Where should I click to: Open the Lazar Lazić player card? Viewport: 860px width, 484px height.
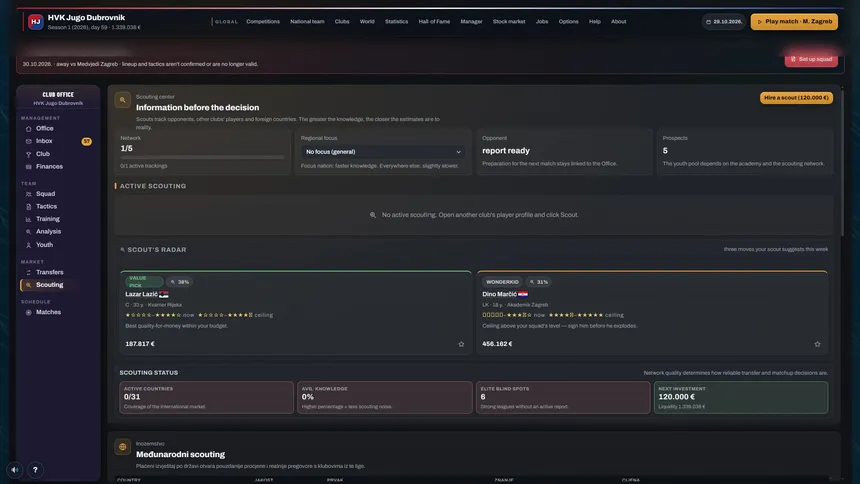[296, 312]
